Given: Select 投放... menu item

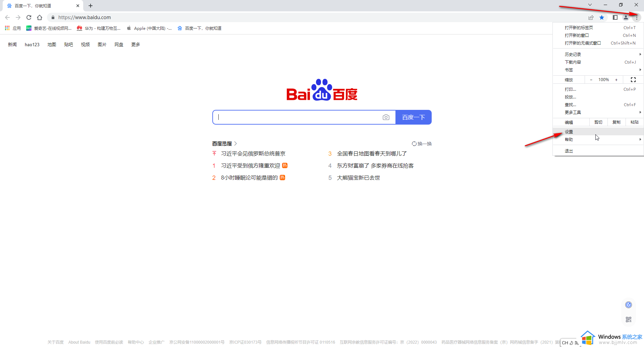Looking at the screenshot, I should [598, 97].
